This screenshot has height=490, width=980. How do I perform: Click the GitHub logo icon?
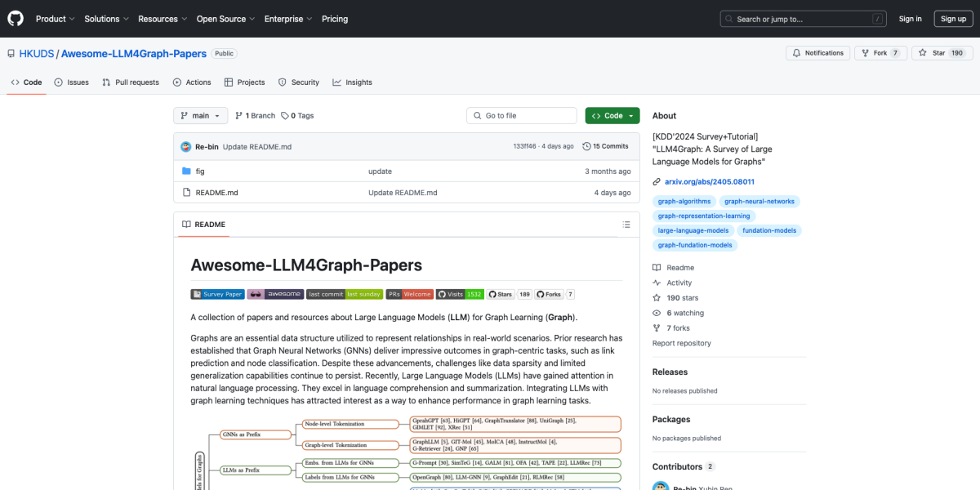click(16, 19)
